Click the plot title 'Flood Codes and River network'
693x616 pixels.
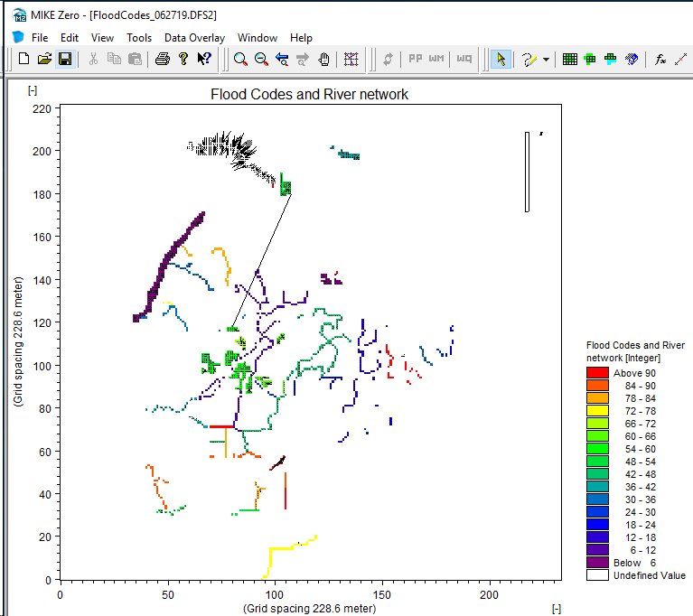[309, 94]
